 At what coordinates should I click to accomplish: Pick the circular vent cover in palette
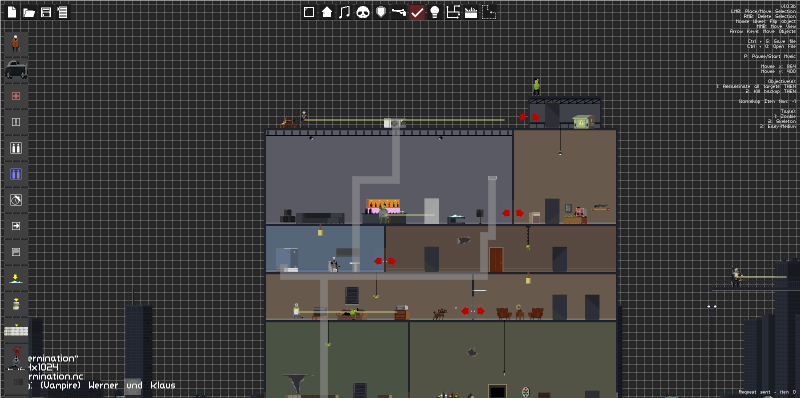pos(16,200)
